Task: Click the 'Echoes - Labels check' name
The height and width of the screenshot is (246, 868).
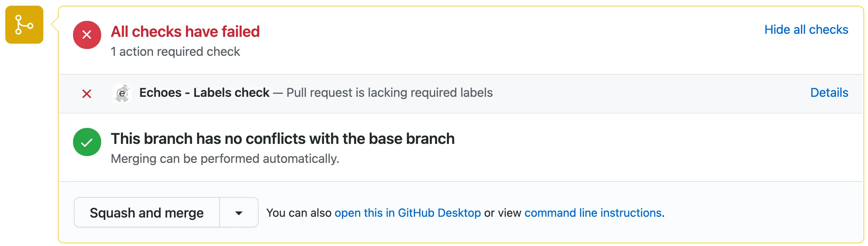Action: click(x=204, y=93)
